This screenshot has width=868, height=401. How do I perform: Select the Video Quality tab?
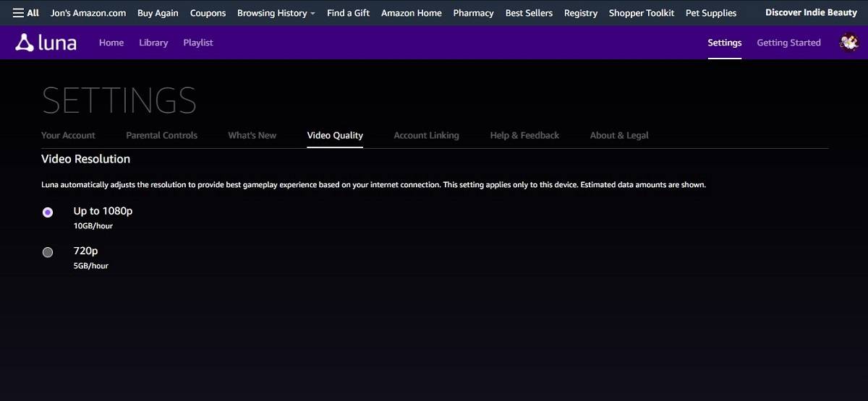tap(335, 135)
